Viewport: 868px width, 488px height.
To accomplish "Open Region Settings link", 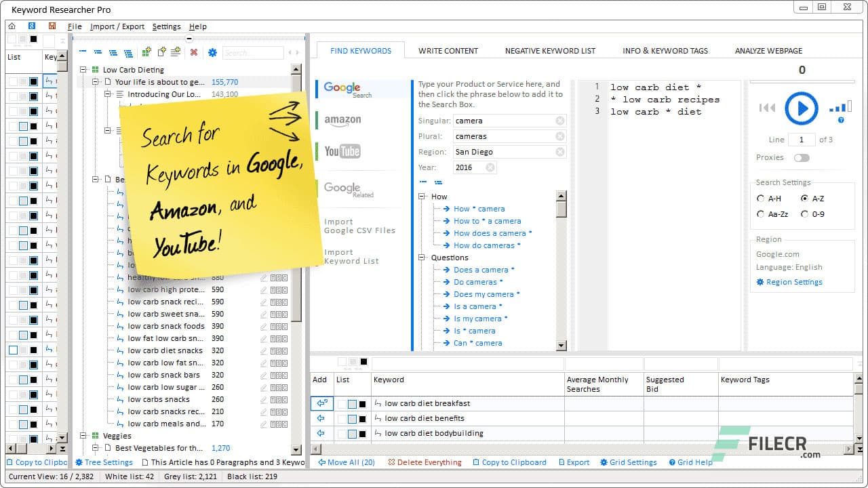I will [x=789, y=282].
